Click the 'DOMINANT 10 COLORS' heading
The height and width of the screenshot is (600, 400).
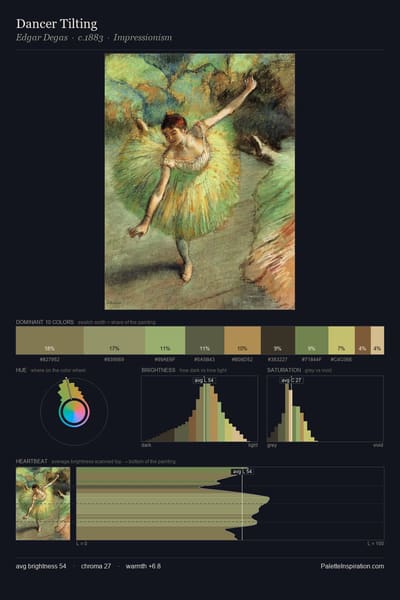45,322
